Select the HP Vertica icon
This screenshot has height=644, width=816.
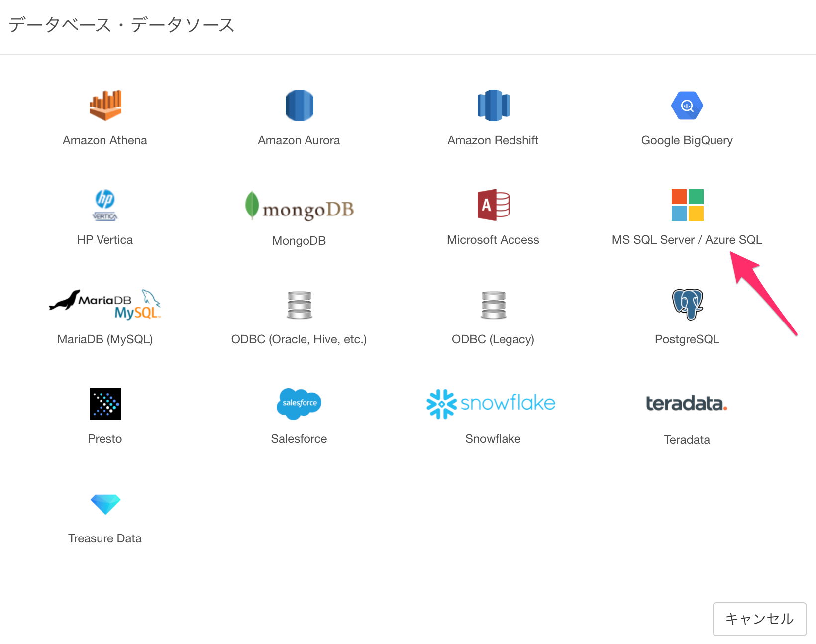point(105,205)
